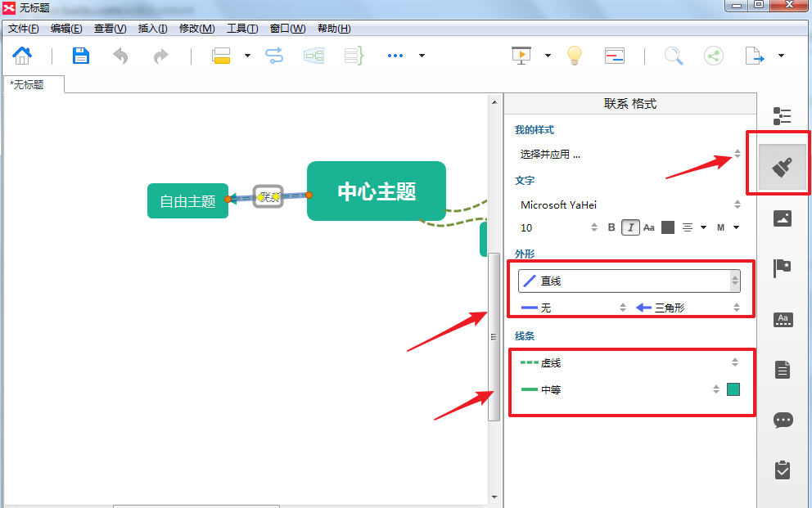812x508 pixels.
Task: Click the Redo arrow icon
Action: (x=161, y=55)
